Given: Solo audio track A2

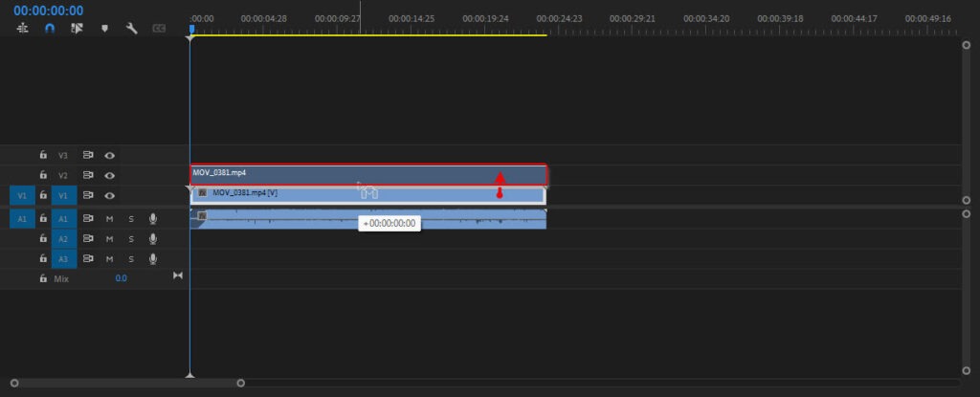Looking at the screenshot, I should click(x=131, y=239).
